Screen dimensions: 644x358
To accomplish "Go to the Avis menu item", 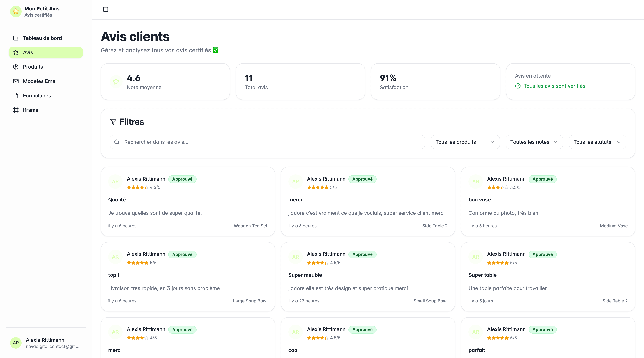I will click(x=46, y=52).
